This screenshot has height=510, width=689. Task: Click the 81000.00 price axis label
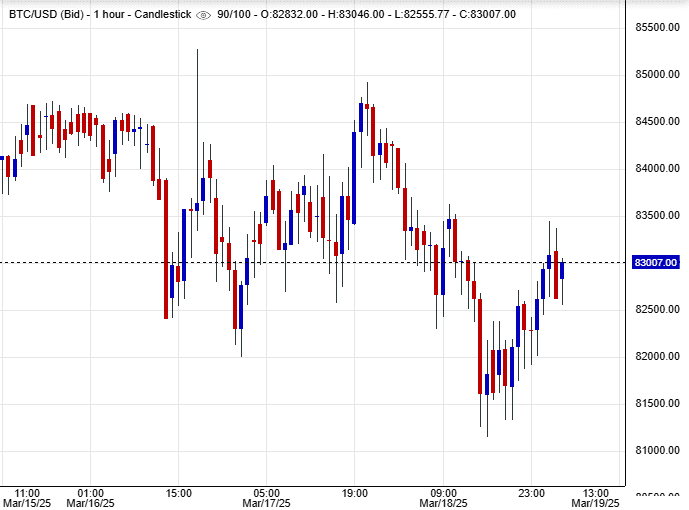click(657, 451)
